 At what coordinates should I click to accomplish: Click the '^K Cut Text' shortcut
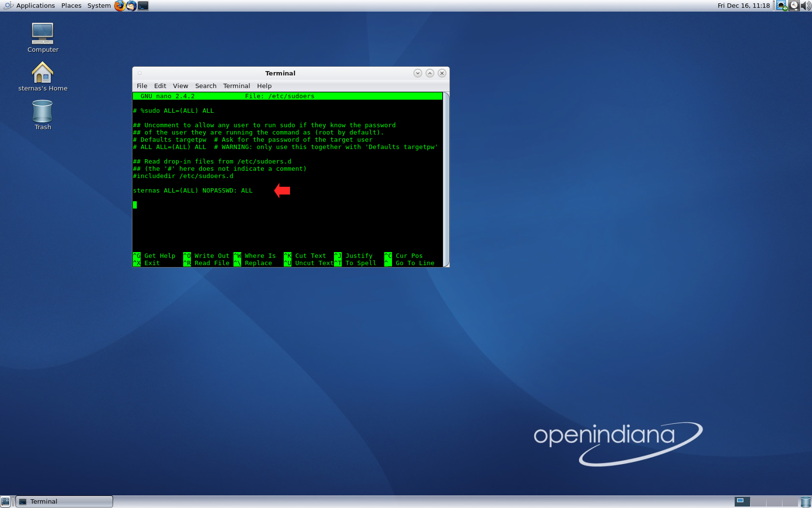(305, 256)
